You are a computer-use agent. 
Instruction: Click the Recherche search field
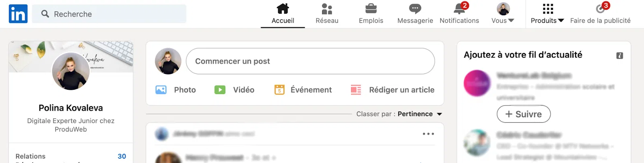[x=109, y=14]
